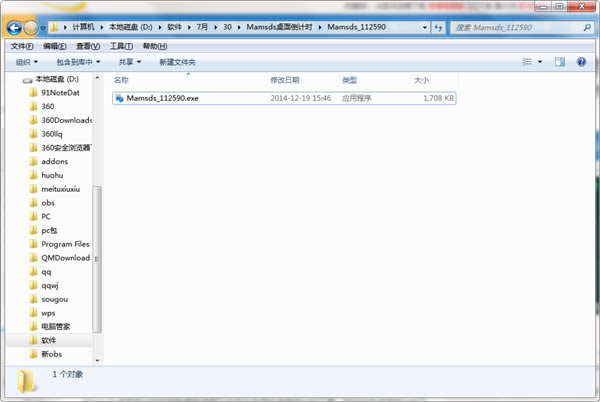Open recent pages dropdown beside Forward button
Image resolution: width=600 pixels, height=402 pixels.
[43, 28]
